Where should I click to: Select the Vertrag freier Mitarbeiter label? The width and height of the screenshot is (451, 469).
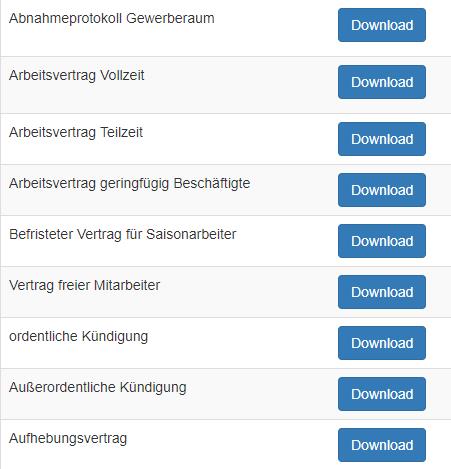click(x=85, y=286)
